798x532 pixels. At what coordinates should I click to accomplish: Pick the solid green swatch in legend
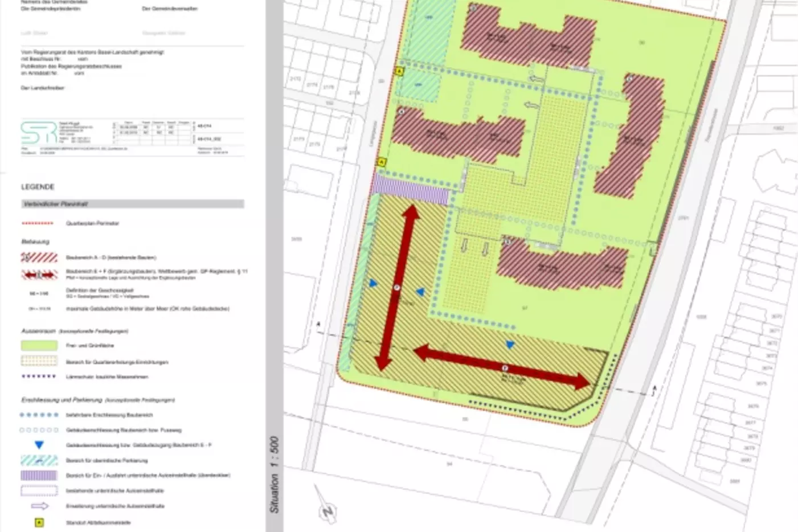tap(39, 345)
